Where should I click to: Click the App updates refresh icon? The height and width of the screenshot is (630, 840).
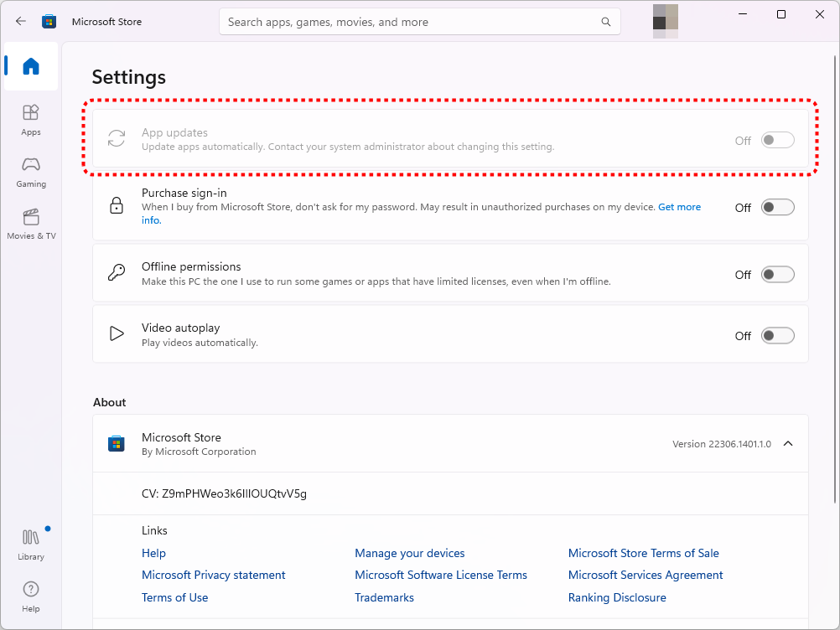click(x=117, y=138)
